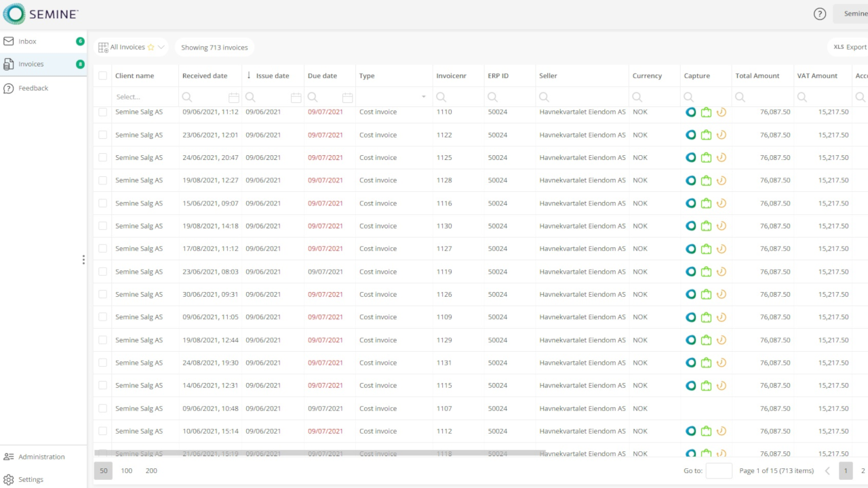Select the checkbox for invoice 1116
The image size is (868, 488).
pyautogui.click(x=103, y=203)
